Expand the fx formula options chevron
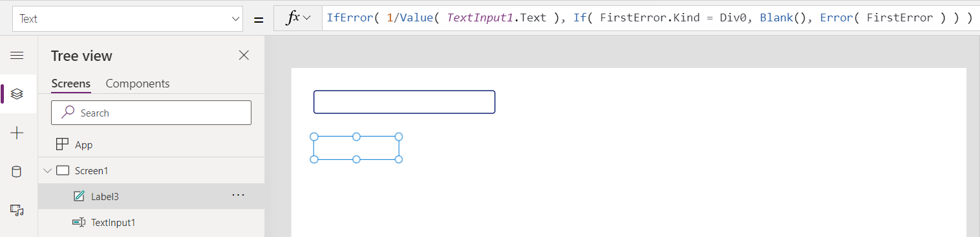980x237 pixels. 307,18
